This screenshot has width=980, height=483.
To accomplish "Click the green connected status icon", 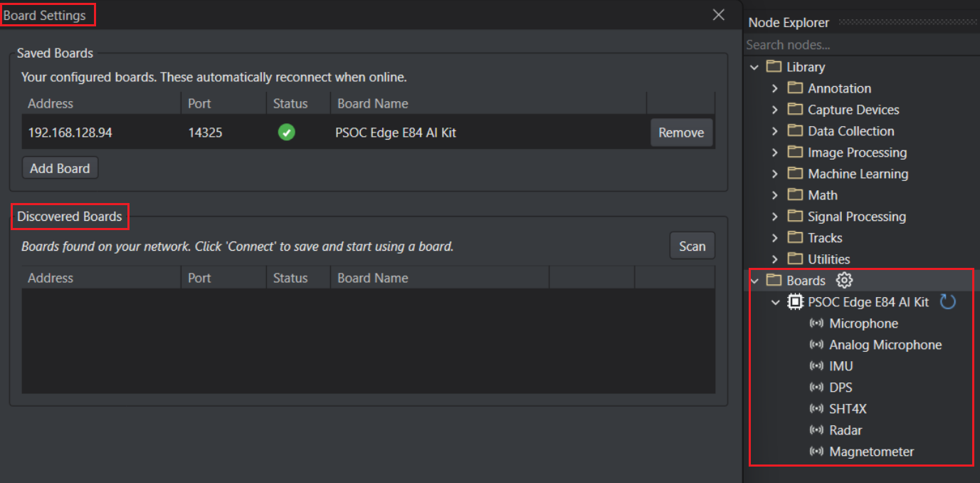I will point(287,133).
